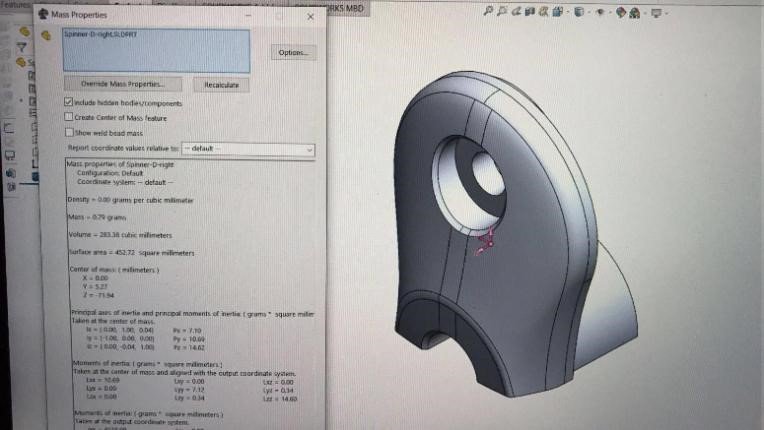Open the coordinate system default dropdown
The image size is (764, 430).
pyautogui.click(x=248, y=149)
